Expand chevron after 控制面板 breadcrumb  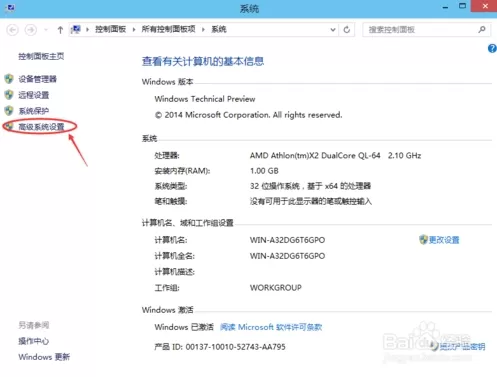[x=134, y=30]
